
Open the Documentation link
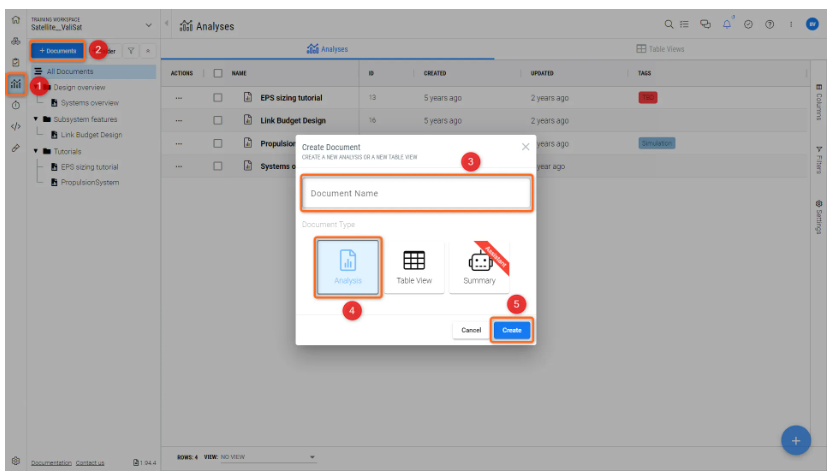click(51, 463)
